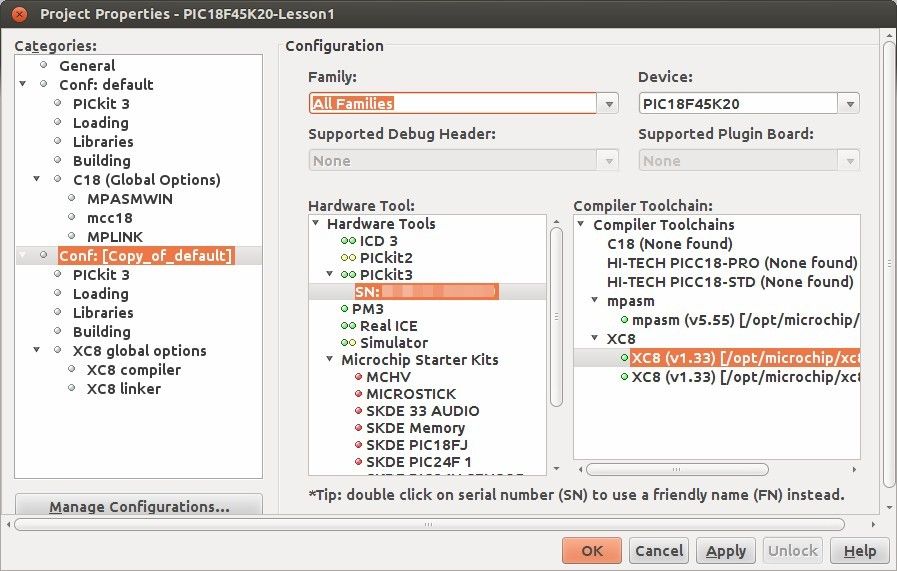Click the Help button
Screen dimensions: 897x571
860,550
